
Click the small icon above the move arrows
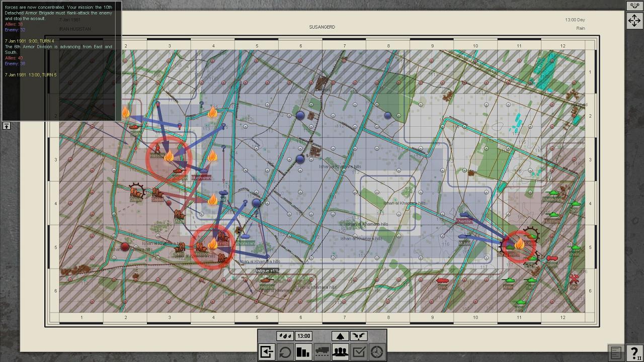[x=634, y=6]
